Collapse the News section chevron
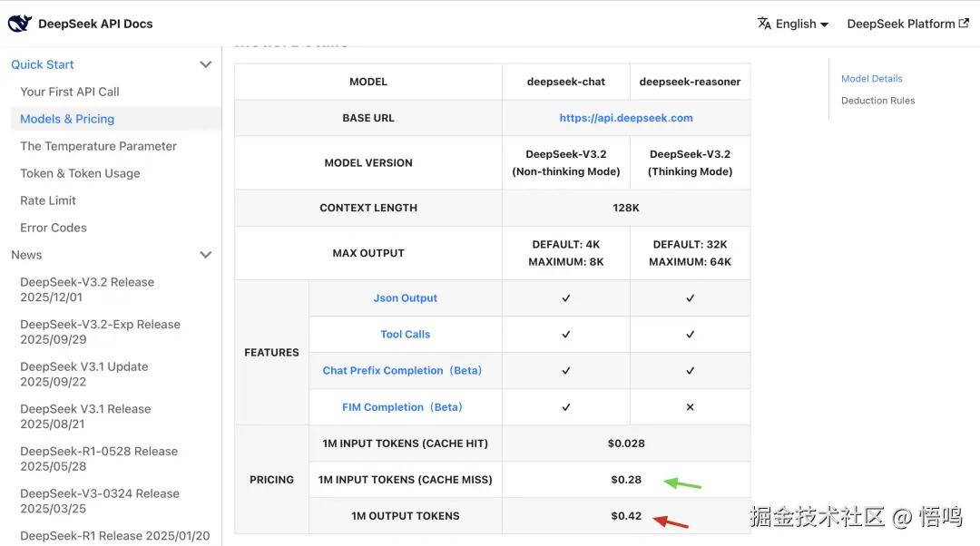The image size is (980, 546). pos(205,255)
